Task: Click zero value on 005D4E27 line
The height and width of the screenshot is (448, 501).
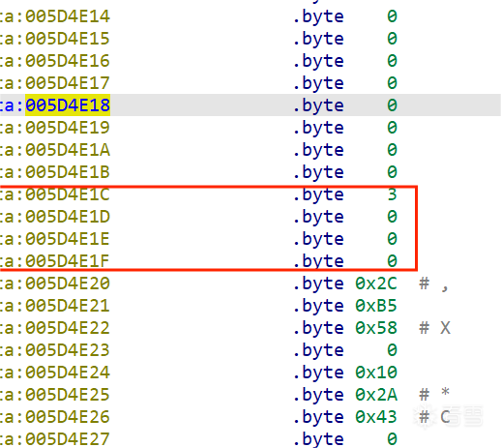Action: (392, 439)
